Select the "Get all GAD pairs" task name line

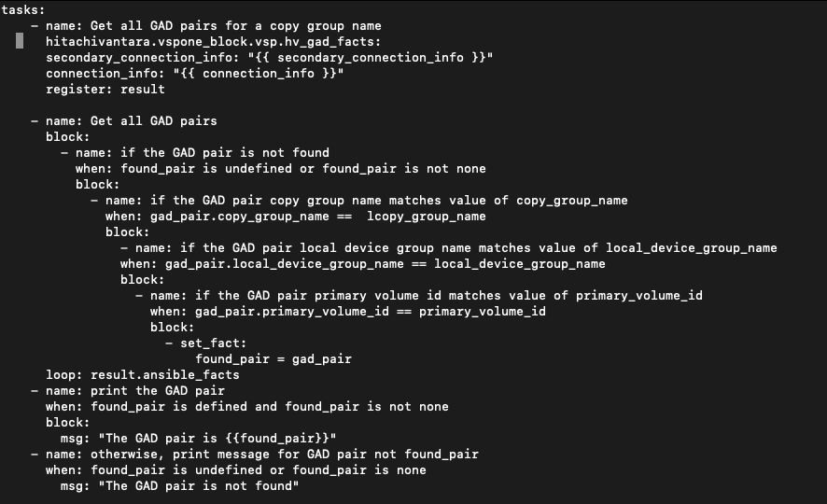point(131,120)
